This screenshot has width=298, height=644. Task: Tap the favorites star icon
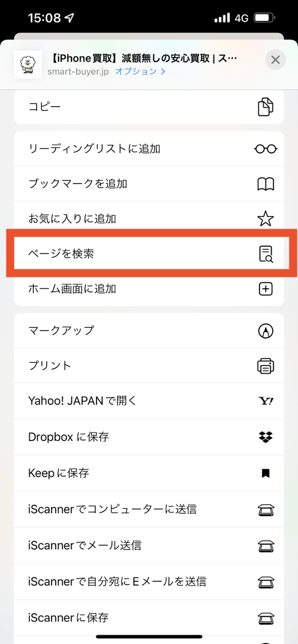[x=266, y=218]
